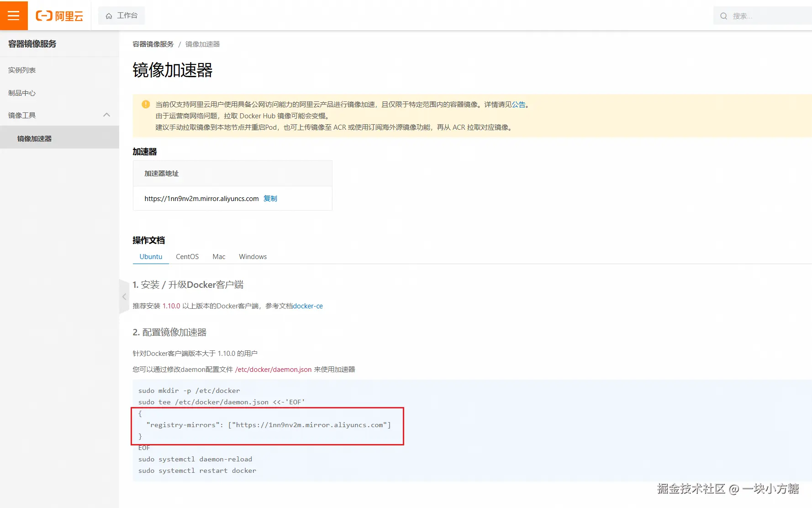Click the "registry-mirrors" line in the code block
The width and height of the screenshot is (812, 508).
click(x=269, y=425)
